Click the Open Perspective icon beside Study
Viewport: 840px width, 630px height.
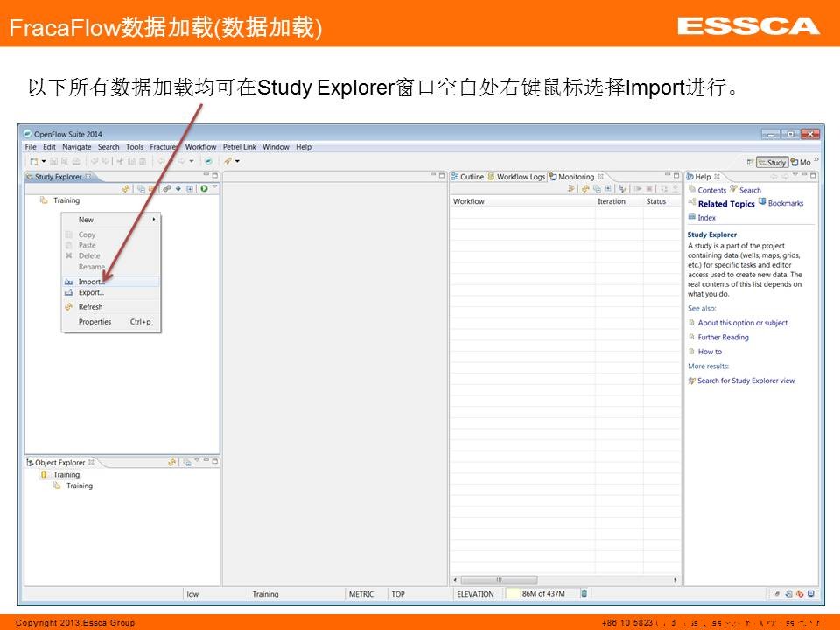750,162
